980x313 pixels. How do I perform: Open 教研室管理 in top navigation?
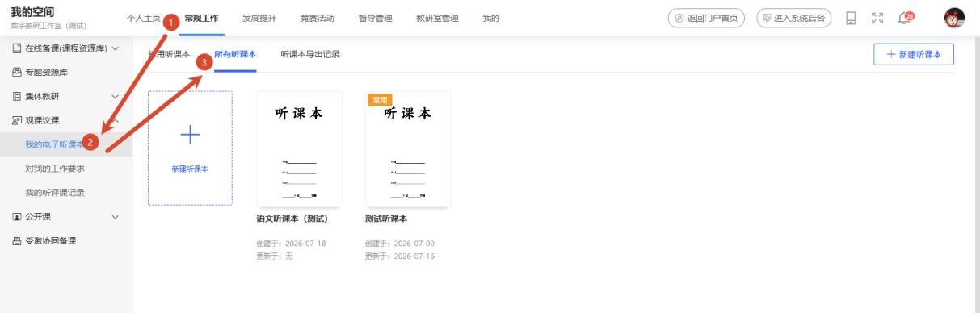coord(437,18)
